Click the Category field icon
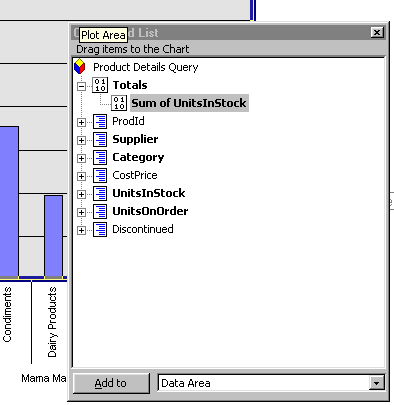This screenshot has width=394, height=405. pyautogui.click(x=100, y=157)
